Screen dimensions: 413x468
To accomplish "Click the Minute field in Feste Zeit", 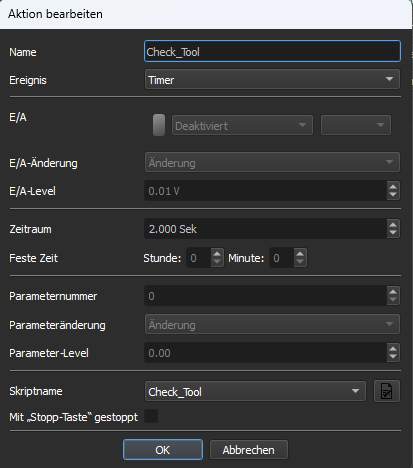I will pyautogui.click(x=282, y=258).
